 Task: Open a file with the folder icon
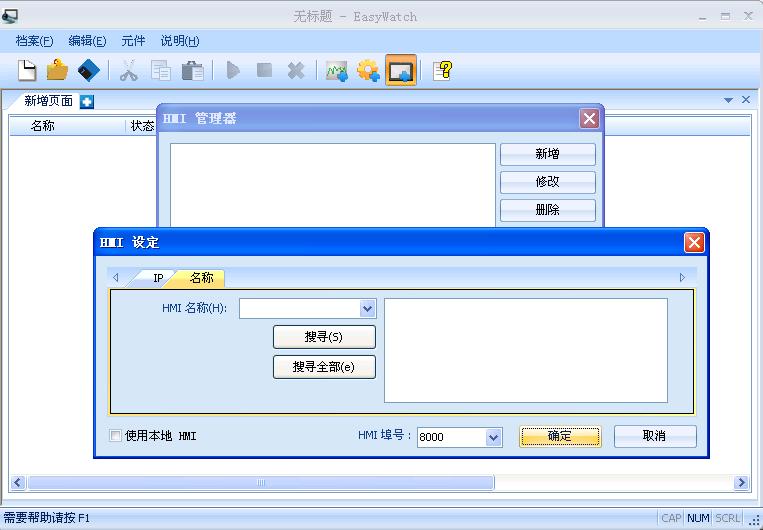point(57,70)
